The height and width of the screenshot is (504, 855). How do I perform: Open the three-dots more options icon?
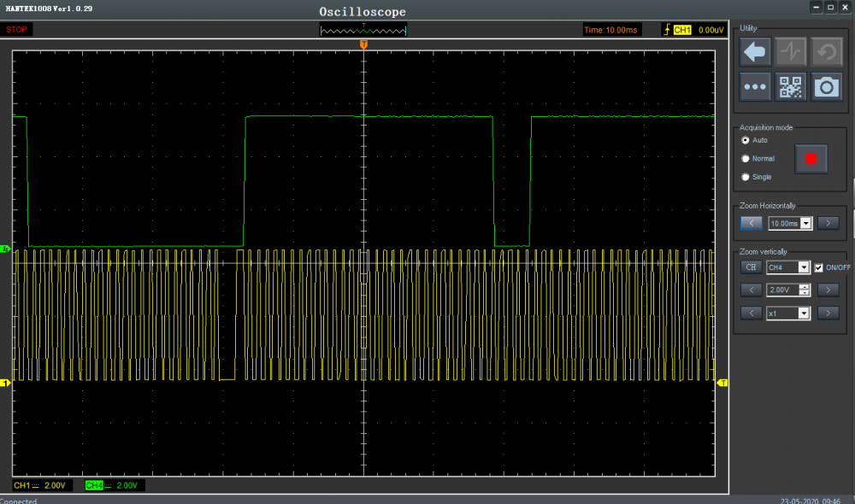click(x=755, y=87)
